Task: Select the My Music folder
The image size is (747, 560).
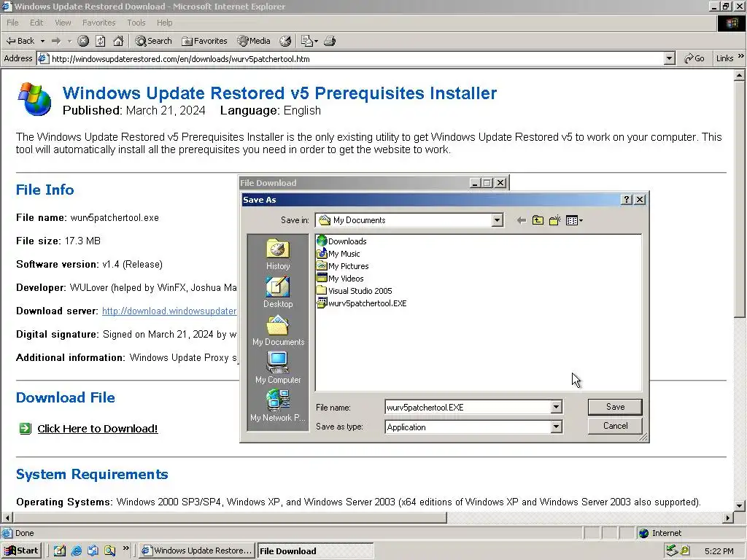Action: pyautogui.click(x=338, y=253)
